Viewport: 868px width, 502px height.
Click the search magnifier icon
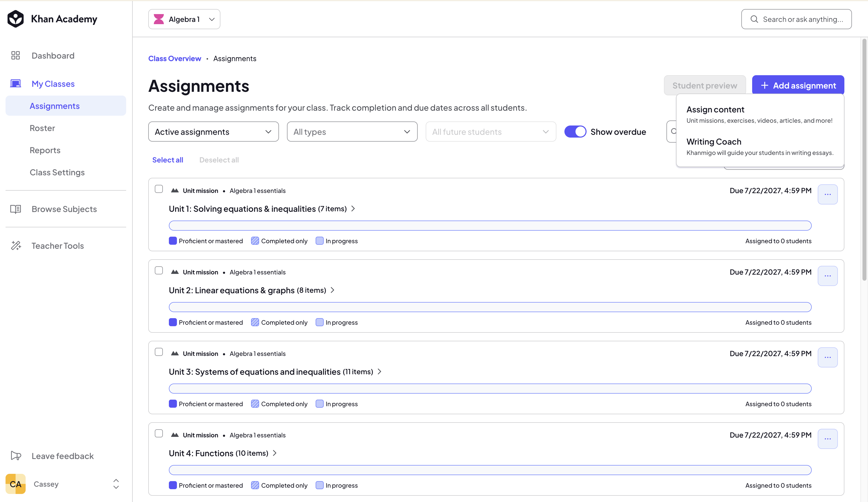754,19
